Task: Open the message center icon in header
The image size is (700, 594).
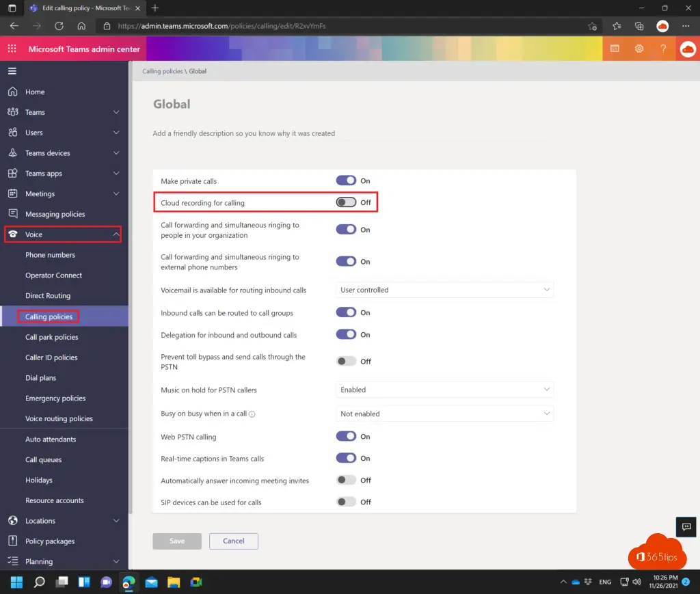Action: (615, 49)
